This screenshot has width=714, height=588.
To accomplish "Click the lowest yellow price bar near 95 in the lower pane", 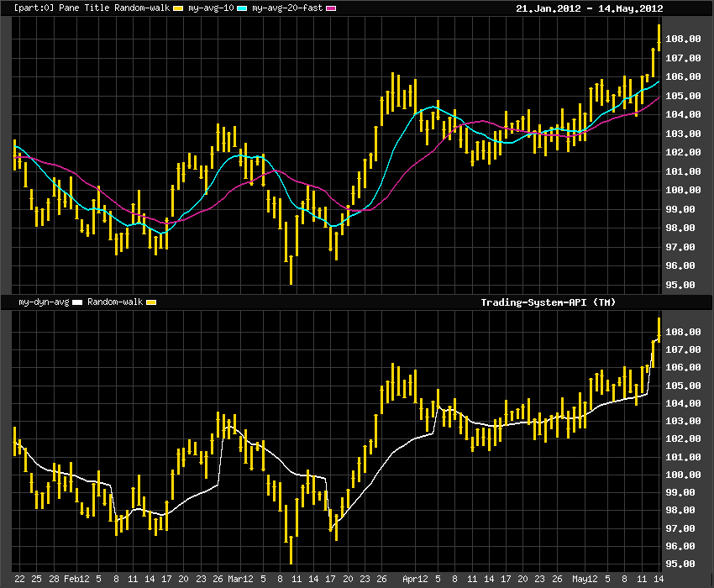I will [x=291, y=550].
